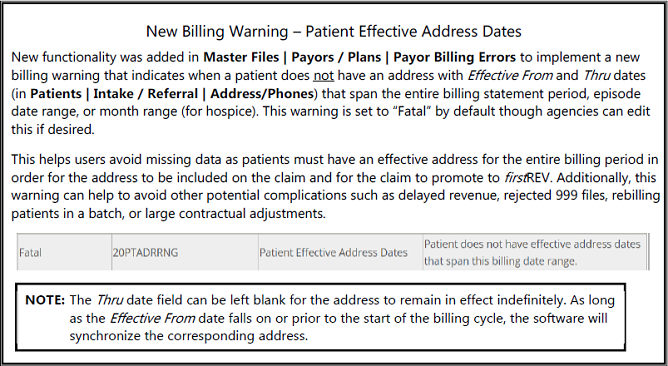Click the title New Billing Warning heading

coord(334,32)
